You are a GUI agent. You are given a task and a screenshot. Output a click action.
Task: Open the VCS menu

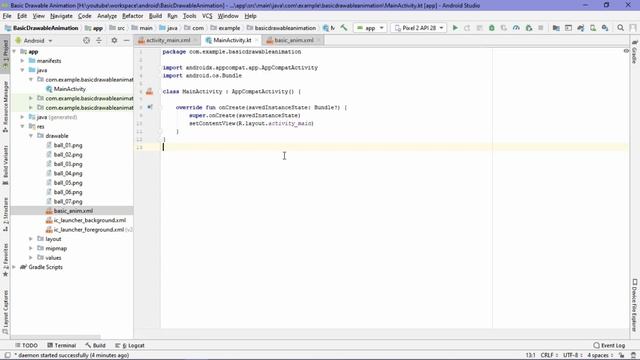click(x=207, y=16)
